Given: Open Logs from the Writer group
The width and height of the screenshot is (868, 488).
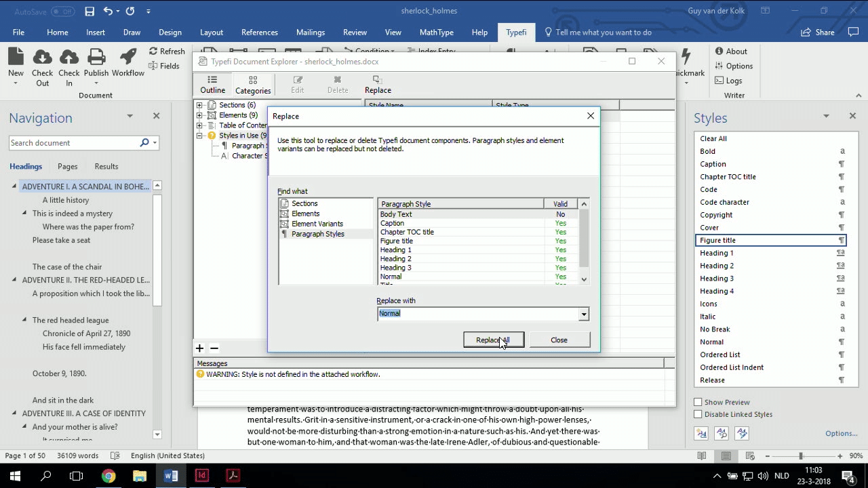Looking at the screenshot, I should 729,81.
